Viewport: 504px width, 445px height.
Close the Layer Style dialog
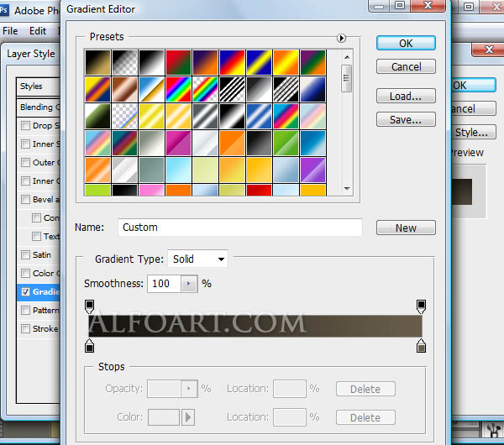(x=488, y=50)
